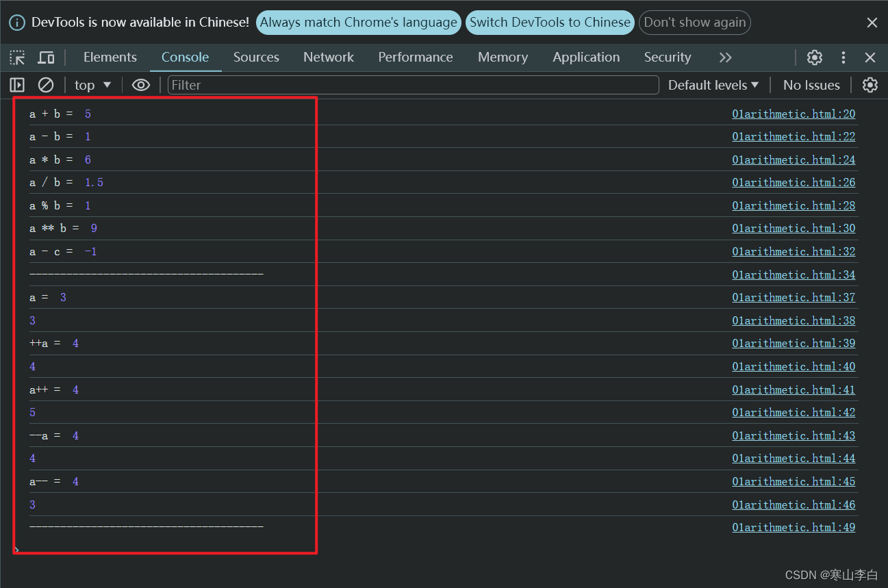Open the Performance tab
The width and height of the screenshot is (888, 588).
click(416, 57)
